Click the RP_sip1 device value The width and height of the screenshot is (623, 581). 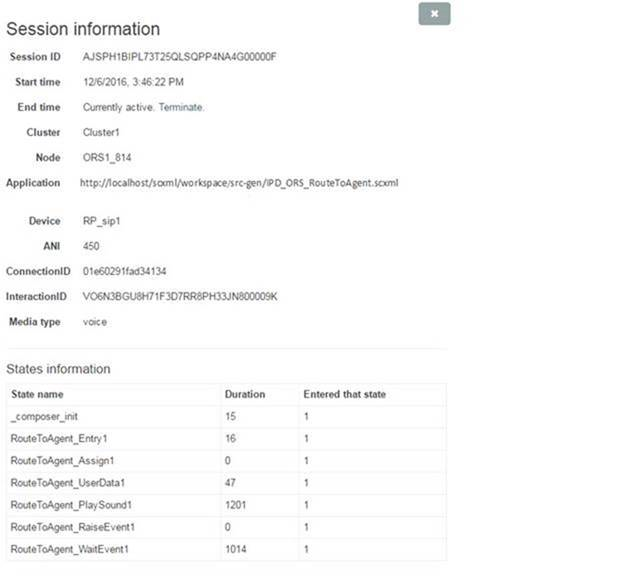[101, 221]
